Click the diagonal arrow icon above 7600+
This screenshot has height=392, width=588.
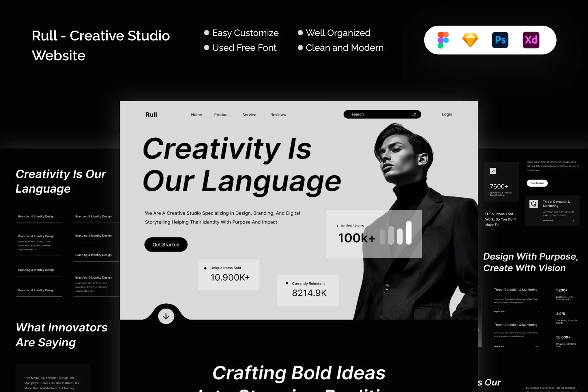[493, 171]
